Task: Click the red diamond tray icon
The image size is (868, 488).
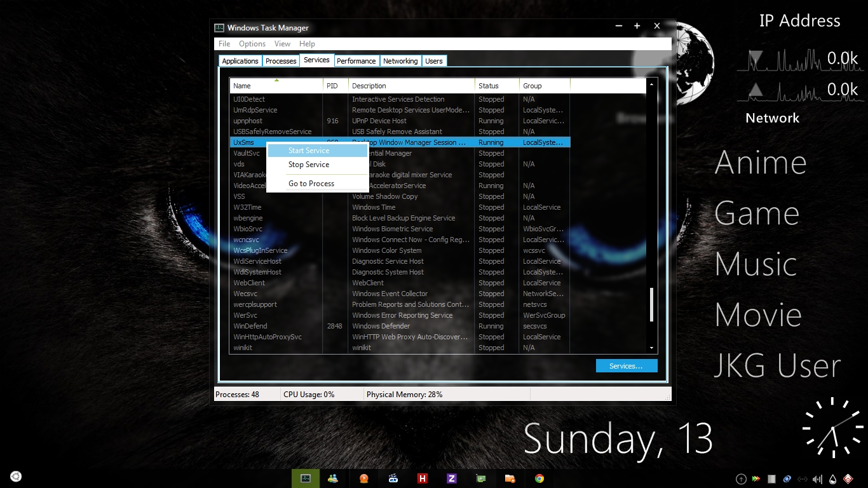Action: tap(848, 479)
